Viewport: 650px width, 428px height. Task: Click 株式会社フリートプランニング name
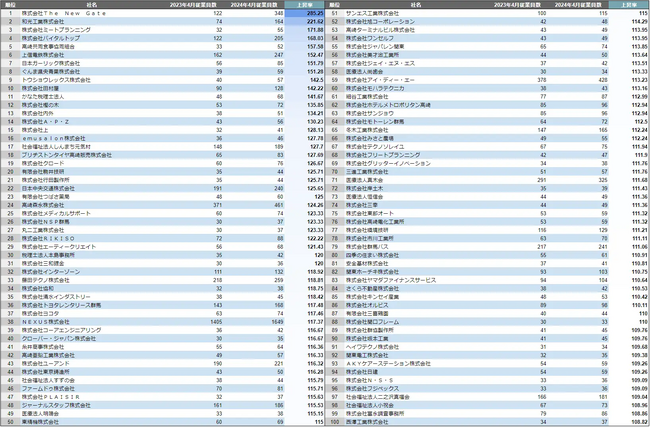coord(383,155)
